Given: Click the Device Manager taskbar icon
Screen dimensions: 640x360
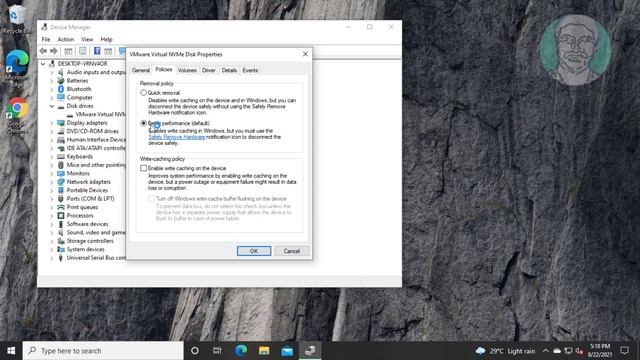Looking at the screenshot, I should click(310, 350).
